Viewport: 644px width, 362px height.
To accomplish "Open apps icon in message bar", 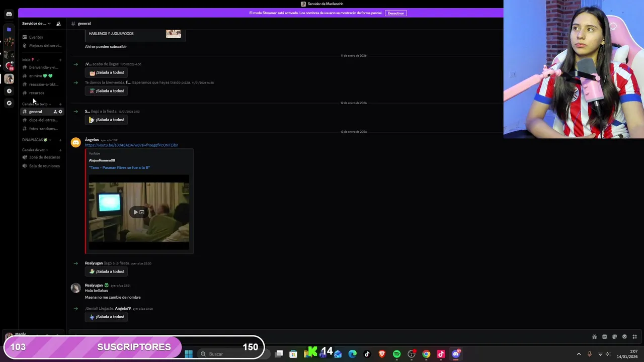I will (x=634, y=337).
